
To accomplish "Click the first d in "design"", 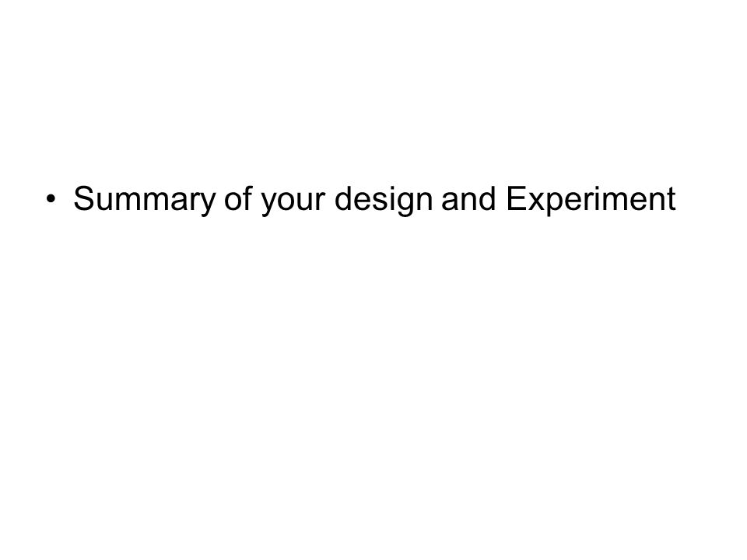I will [343, 198].
